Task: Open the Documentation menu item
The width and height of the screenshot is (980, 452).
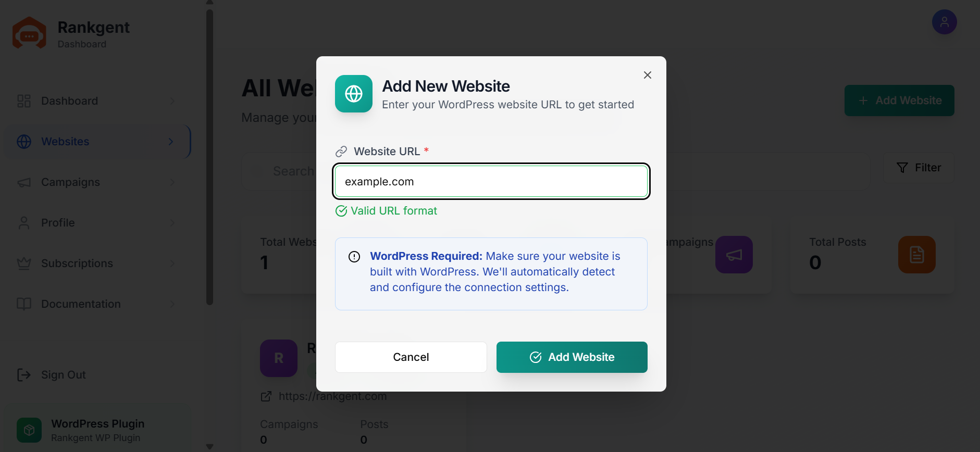Action: tap(97, 304)
